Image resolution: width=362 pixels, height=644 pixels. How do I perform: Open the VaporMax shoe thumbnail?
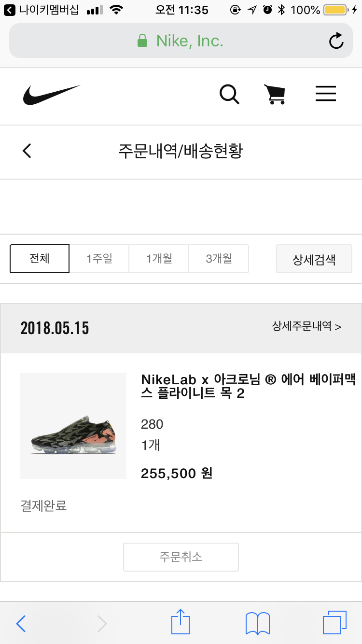pos(73,426)
